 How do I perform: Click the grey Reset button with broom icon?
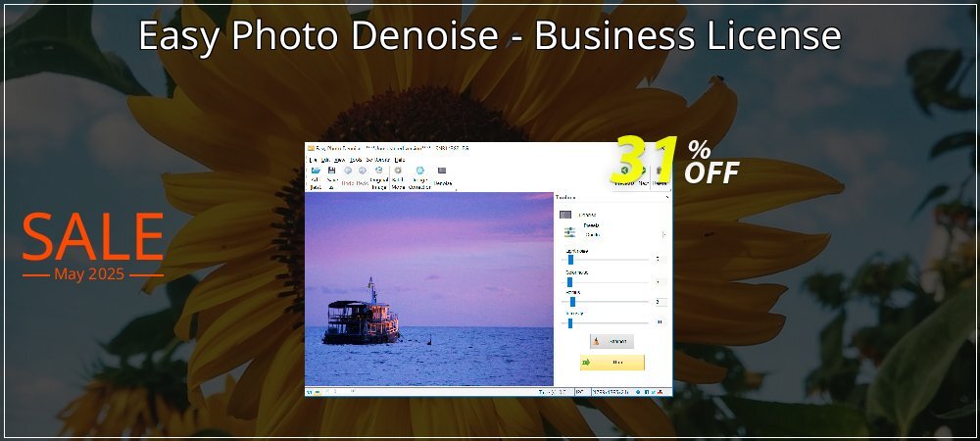point(612,341)
